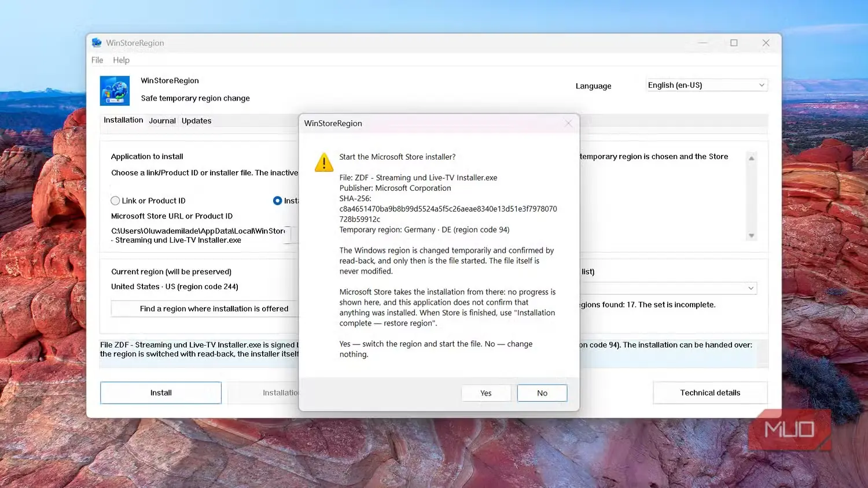
Task: Click the 'Yes — switch the region' explanation text
Action: click(436, 349)
